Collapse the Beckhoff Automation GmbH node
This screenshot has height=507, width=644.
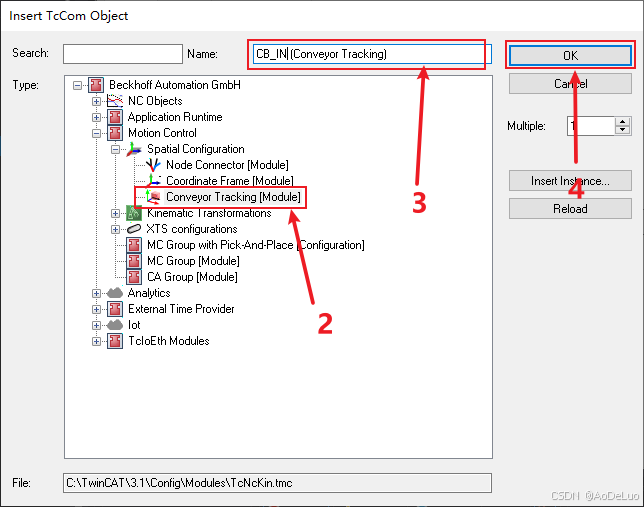(x=77, y=85)
